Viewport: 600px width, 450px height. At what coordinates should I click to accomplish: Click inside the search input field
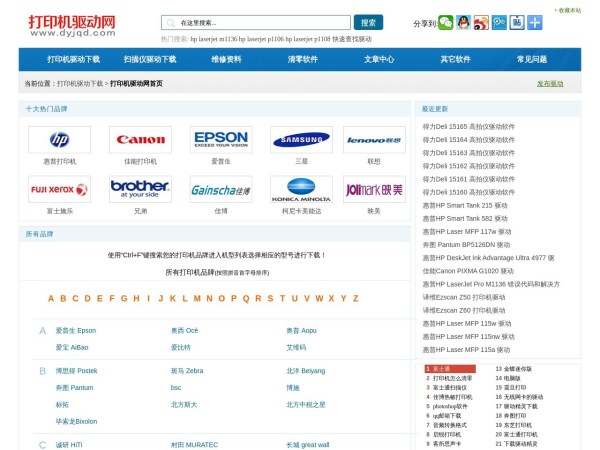point(255,22)
